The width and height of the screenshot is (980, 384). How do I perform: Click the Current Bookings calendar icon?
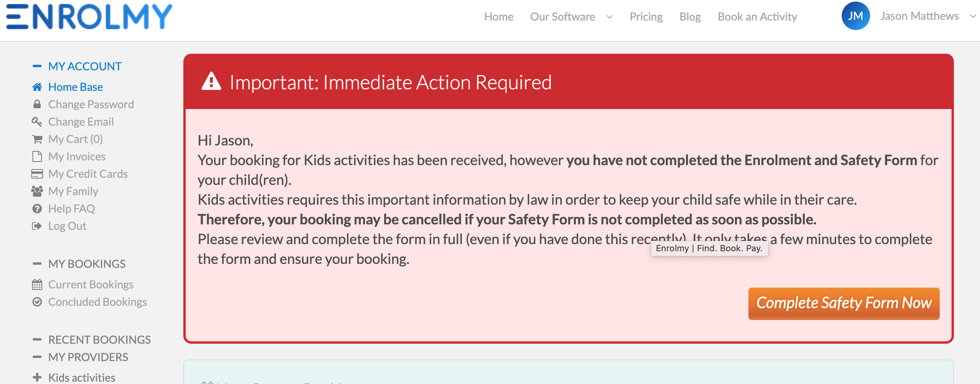tap(37, 284)
